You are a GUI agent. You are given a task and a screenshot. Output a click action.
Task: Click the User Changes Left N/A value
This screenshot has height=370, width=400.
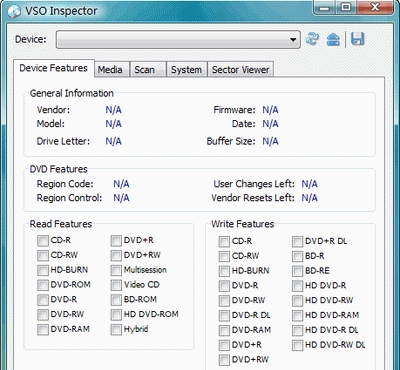pos(309,184)
